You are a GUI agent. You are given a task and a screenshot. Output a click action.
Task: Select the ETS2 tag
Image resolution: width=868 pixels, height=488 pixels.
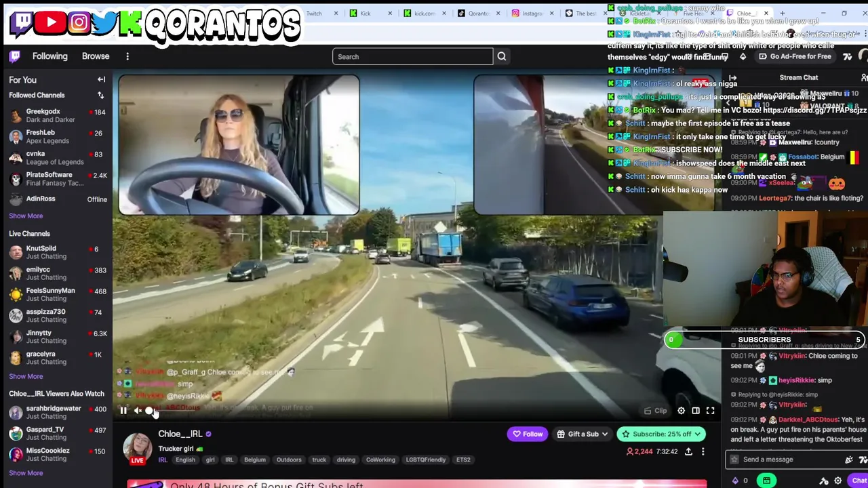463,460
